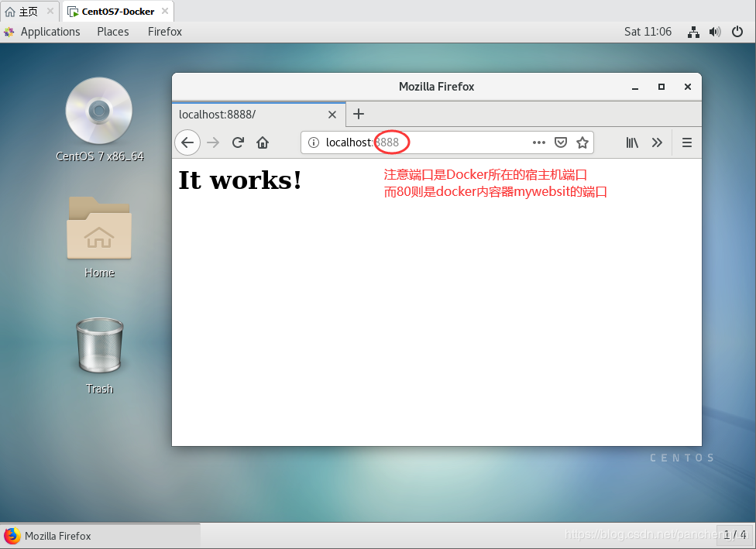Reload the localhost:8888 page
Image resolution: width=756 pixels, height=549 pixels.
tap(238, 142)
